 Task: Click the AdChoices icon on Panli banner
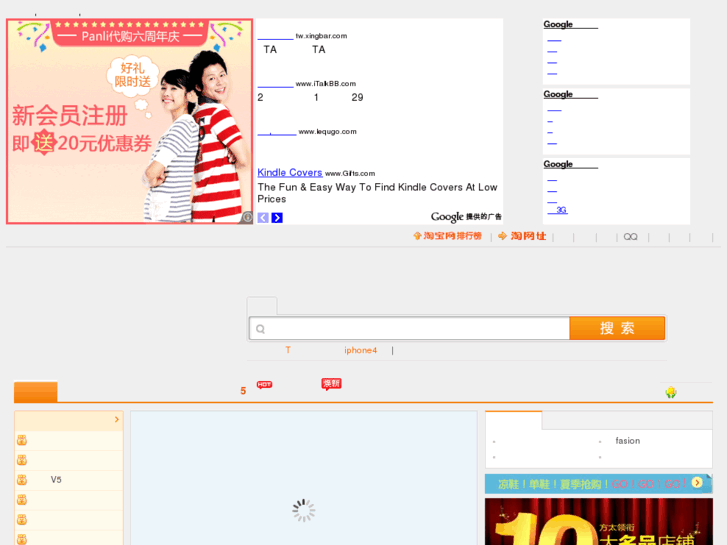click(248, 217)
